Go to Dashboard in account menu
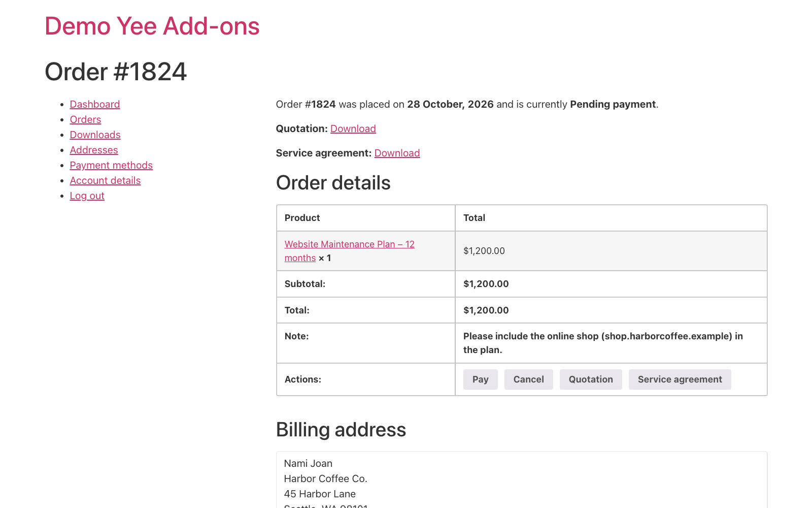The width and height of the screenshot is (812, 508). pyautogui.click(x=95, y=104)
